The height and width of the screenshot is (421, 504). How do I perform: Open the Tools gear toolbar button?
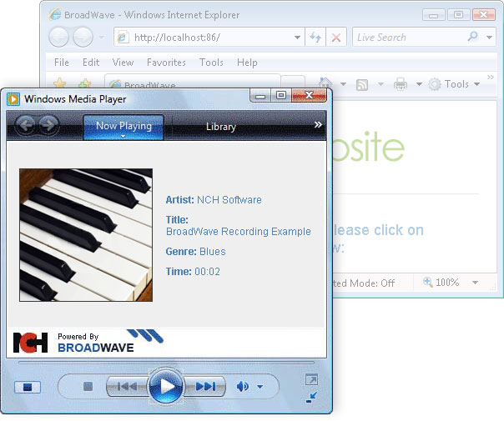[x=454, y=84]
